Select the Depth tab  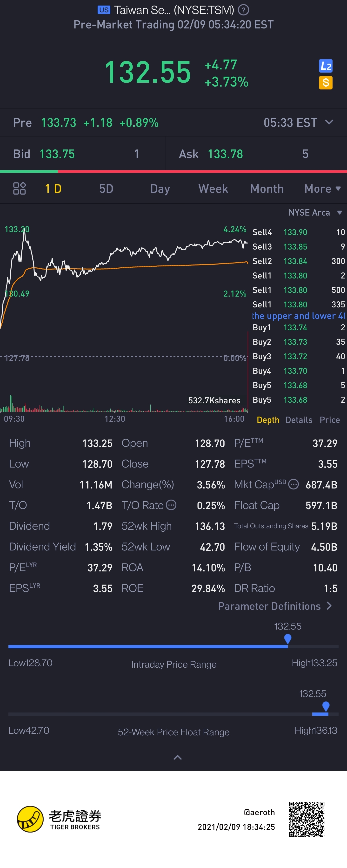click(268, 420)
